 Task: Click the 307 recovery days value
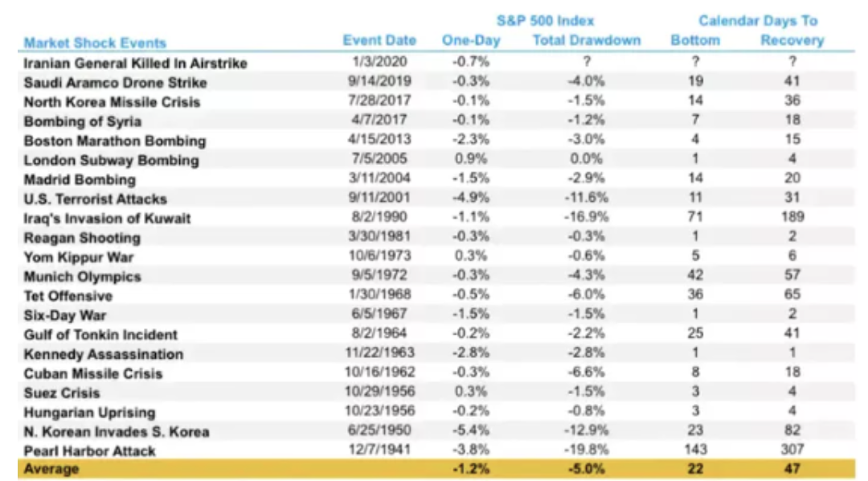click(792, 451)
